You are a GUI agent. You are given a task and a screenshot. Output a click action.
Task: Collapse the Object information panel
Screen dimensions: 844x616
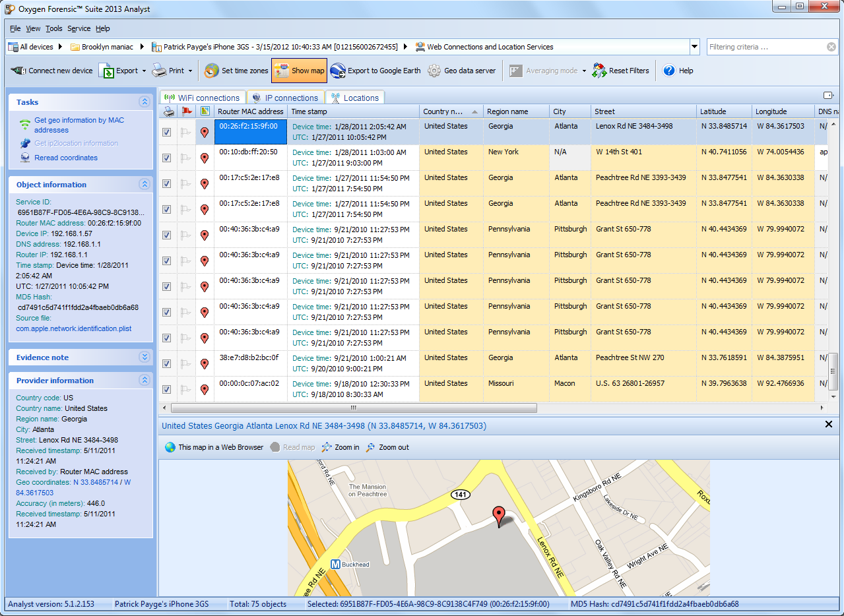[145, 184]
